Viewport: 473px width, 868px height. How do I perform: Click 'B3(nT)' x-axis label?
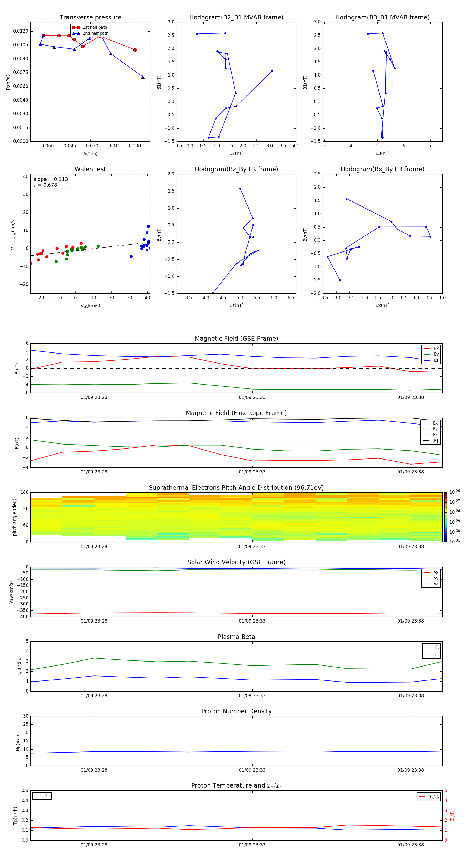coord(382,153)
